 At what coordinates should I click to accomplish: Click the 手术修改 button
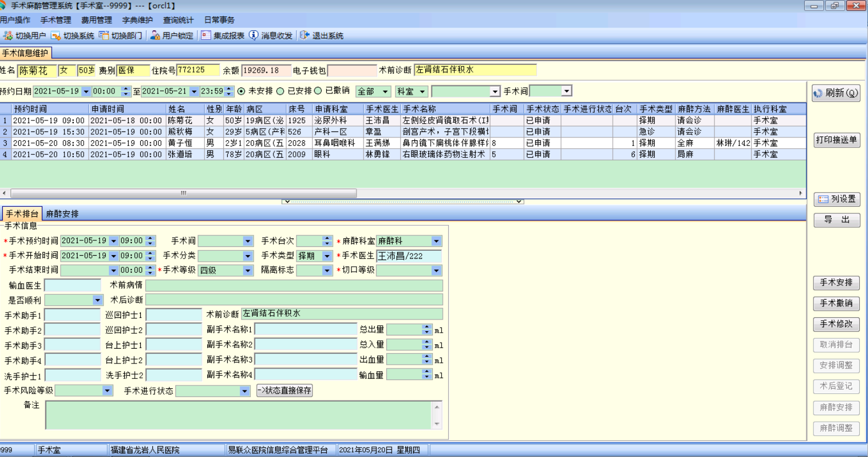836,324
